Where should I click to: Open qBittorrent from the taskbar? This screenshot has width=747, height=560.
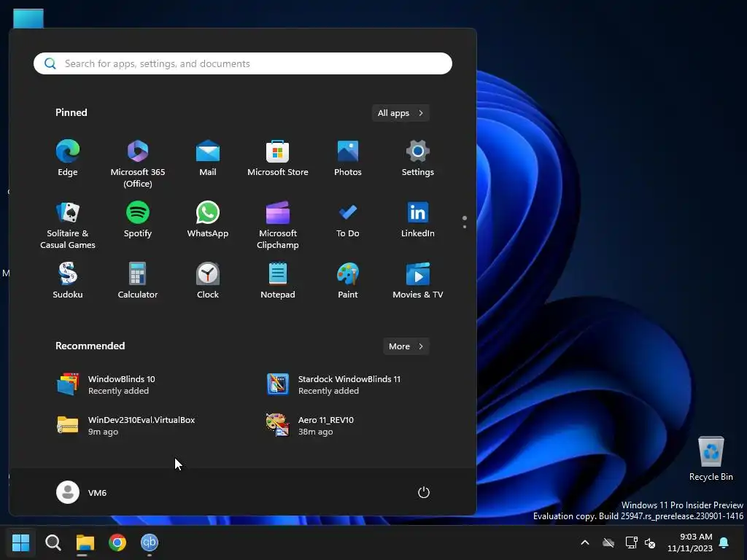click(149, 542)
